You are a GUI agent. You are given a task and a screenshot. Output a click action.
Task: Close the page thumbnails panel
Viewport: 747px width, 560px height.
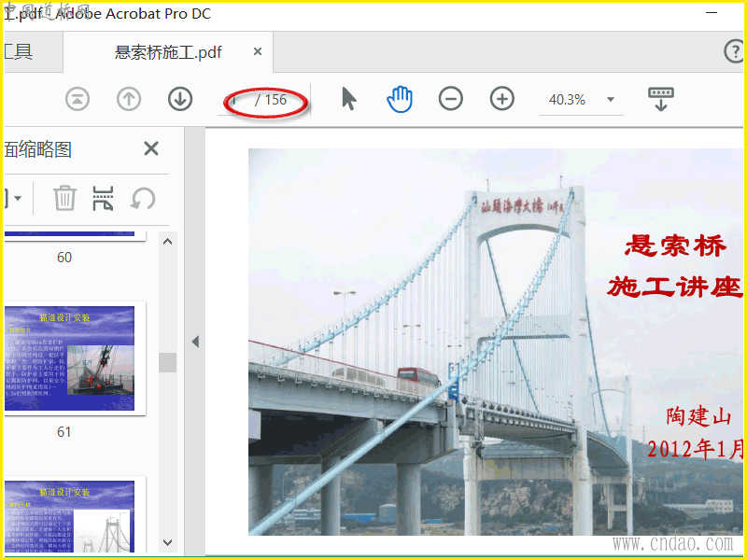tap(151, 148)
